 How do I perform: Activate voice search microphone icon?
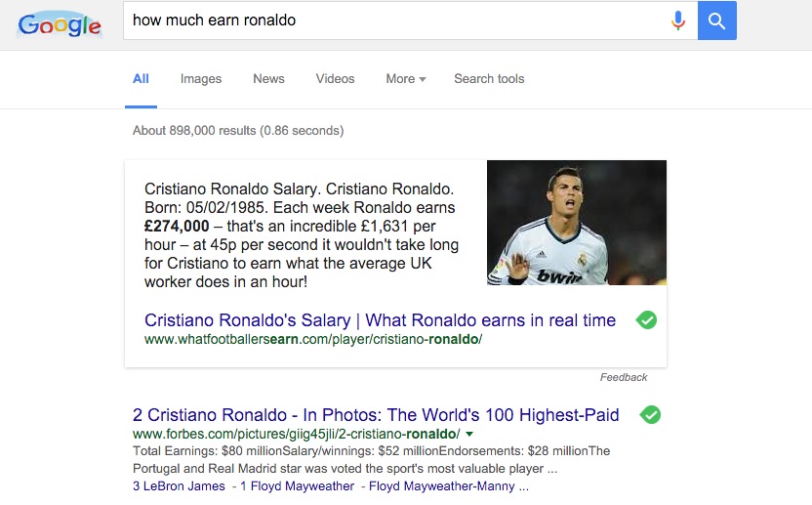click(x=678, y=21)
